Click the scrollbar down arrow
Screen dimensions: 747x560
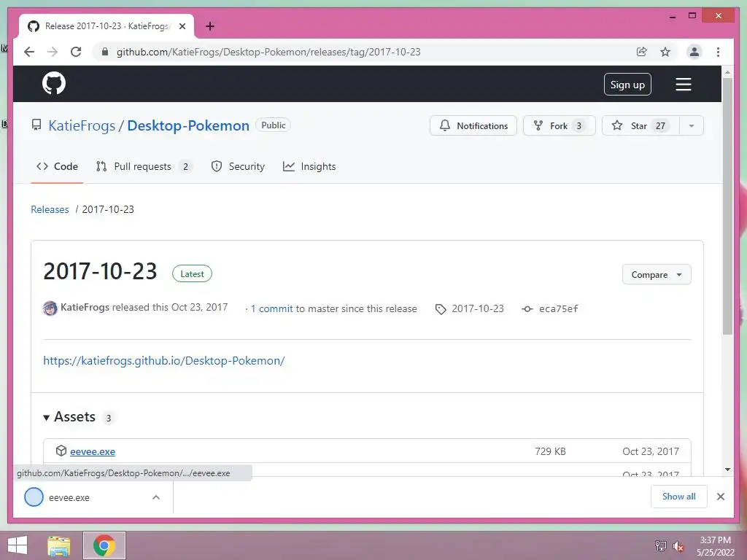tap(727, 470)
